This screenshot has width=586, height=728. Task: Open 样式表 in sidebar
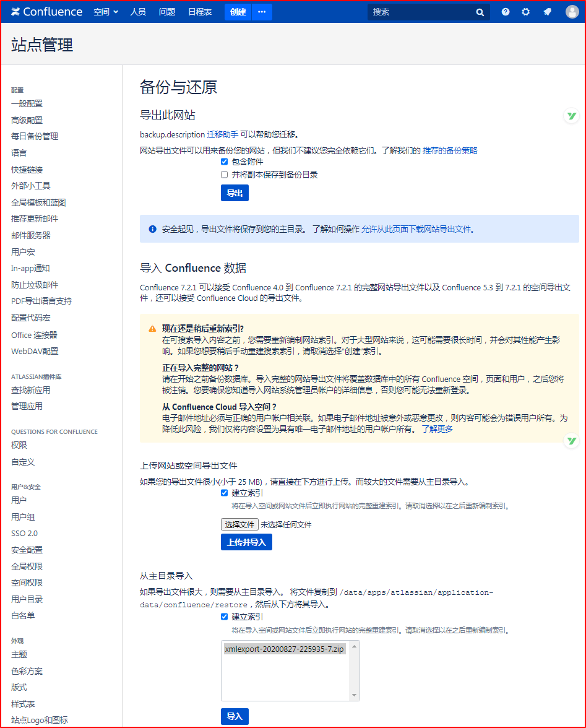coord(23,704)
